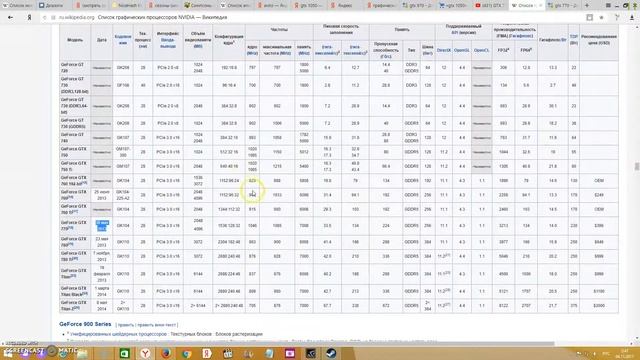Viewport: 640px width, 360px height.
Task: Open the 'мега-пиксели/с' fill-rate link
Action: coord(327,50)
